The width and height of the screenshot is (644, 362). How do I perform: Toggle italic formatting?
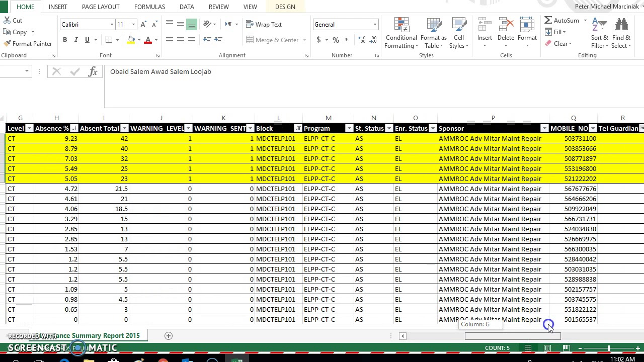coord(76,40)
